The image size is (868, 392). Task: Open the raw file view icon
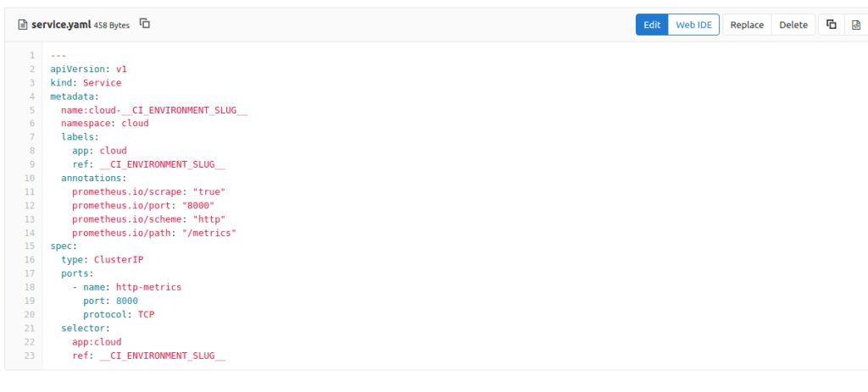click(x=855, y=25)
